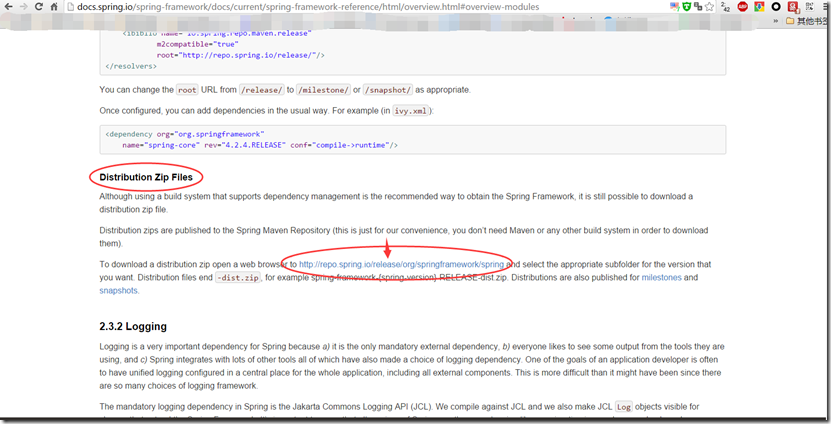Open the browser home page icon
Image resolution: width=831 pixels, height=424 pixels.
pyautogui.click(x=54, y=7)
